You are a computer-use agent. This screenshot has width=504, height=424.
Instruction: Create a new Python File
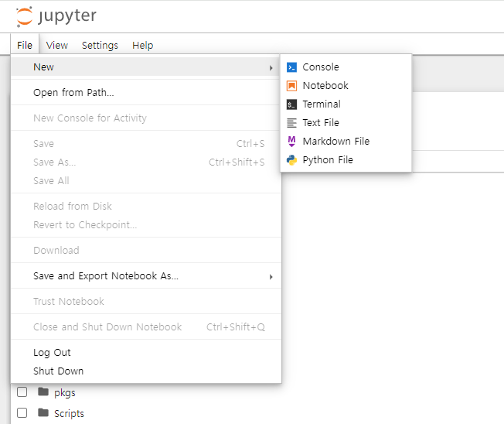point(346,160)
